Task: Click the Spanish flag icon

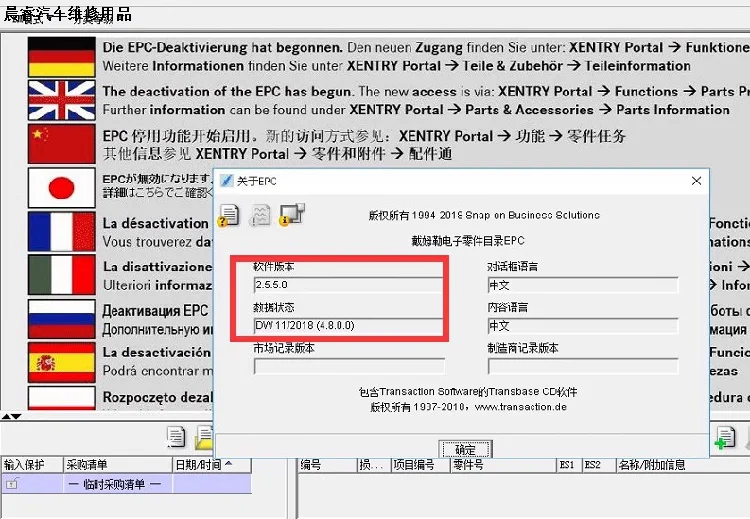Action: (62, 362)
